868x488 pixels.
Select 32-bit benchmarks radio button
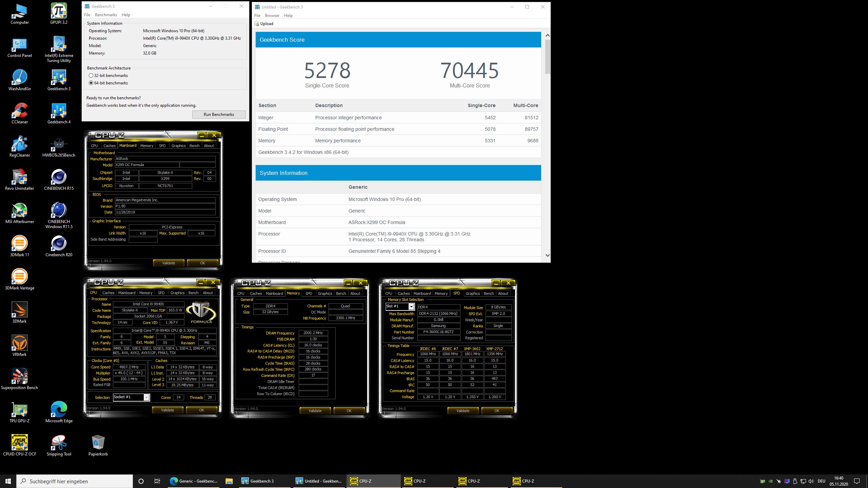pos(91,76)
